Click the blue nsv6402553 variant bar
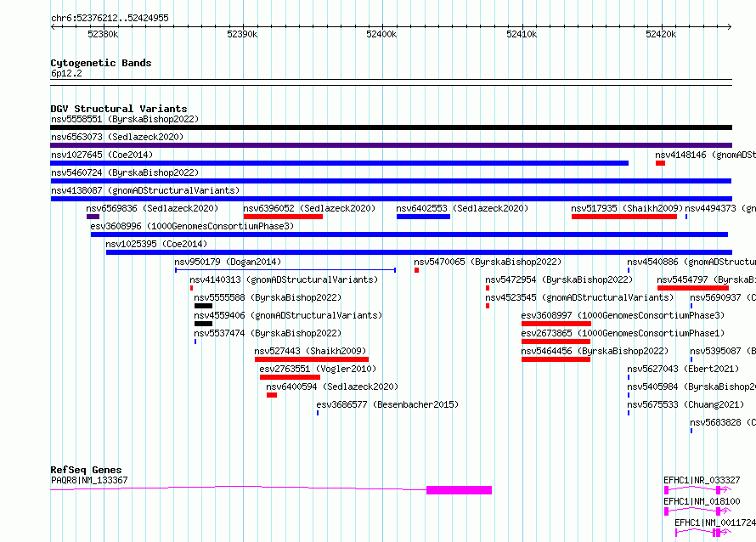Image resolution: width=756 pixels, height=542 pixels. pyautogui.click(x=423, y=217)
